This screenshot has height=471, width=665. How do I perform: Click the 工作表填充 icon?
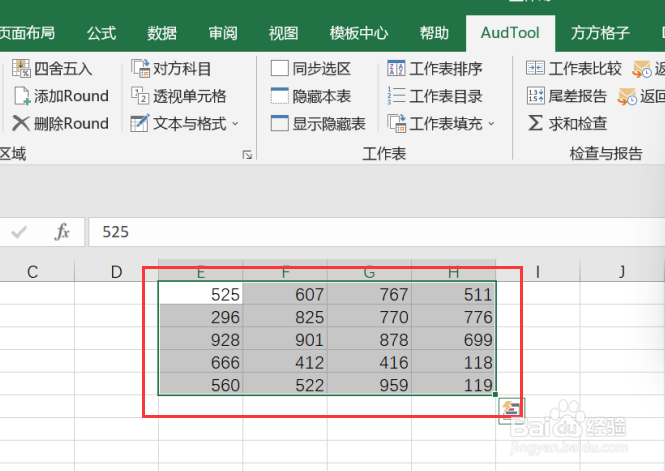(x=397, y=123)
